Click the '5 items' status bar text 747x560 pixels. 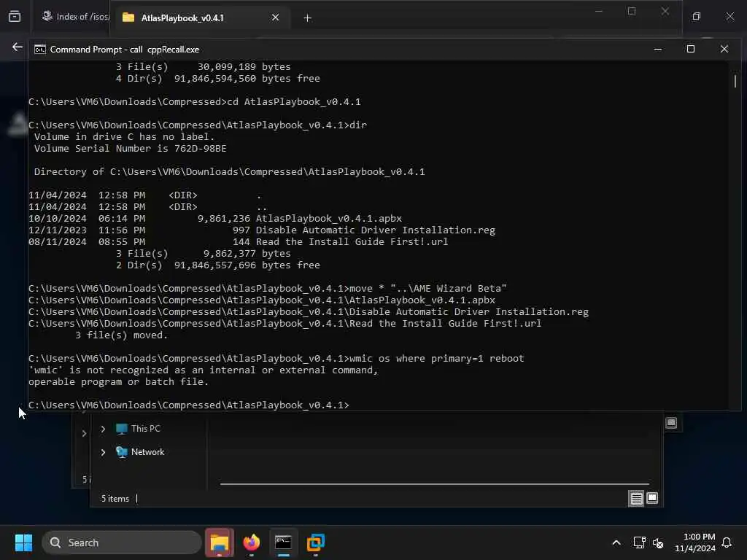tap(115, 499)
